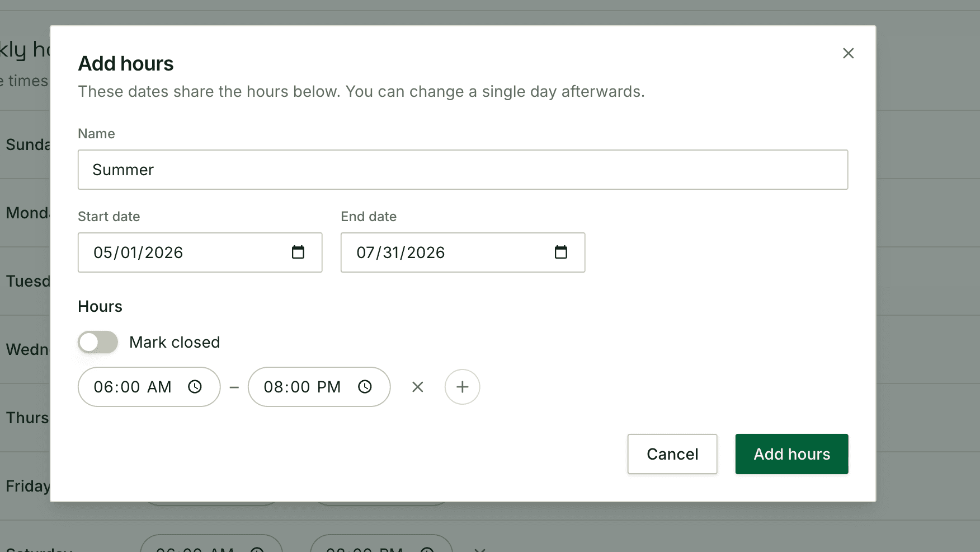980x552 pixels.
Task: Remove the 06:00 AM – 08:00 PM time range
Action: pyautogui.click(x=417, y=387)
